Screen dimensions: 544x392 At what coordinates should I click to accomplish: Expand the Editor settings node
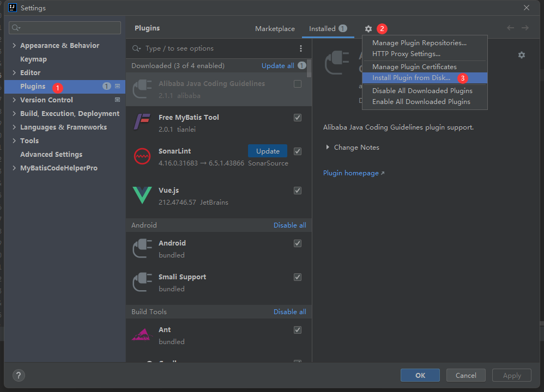click(x=14, y=72)
